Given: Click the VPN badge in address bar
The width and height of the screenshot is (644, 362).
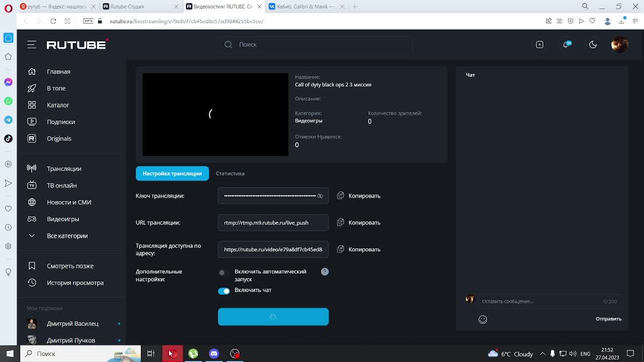Looking at the screenshot, I should coord(88,21).
